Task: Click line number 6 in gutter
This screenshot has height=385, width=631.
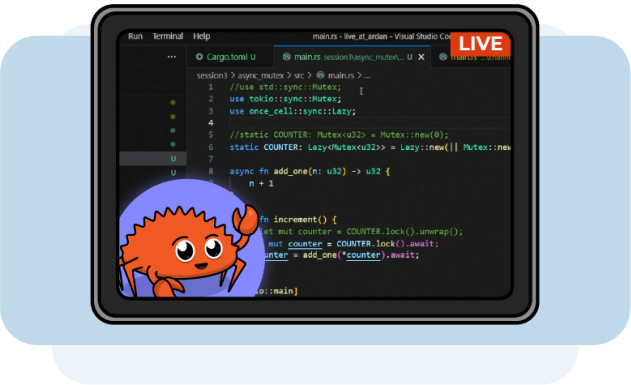Action: click(x=210, y=147)
